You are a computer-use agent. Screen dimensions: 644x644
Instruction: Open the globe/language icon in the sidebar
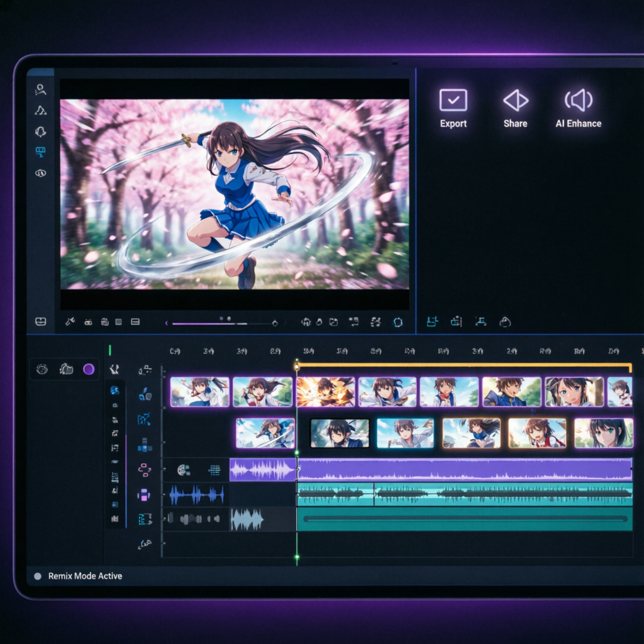pyautogui.click(x=40, y=172)
